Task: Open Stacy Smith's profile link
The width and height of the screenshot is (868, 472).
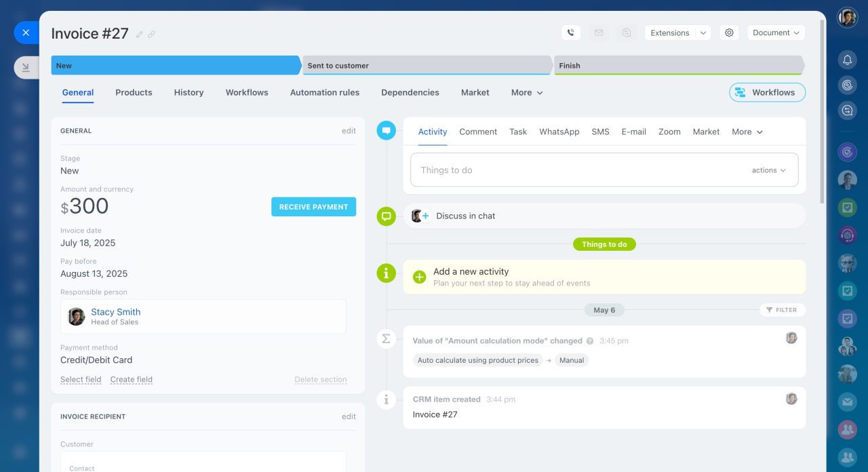Action: [x=116, y=312]
